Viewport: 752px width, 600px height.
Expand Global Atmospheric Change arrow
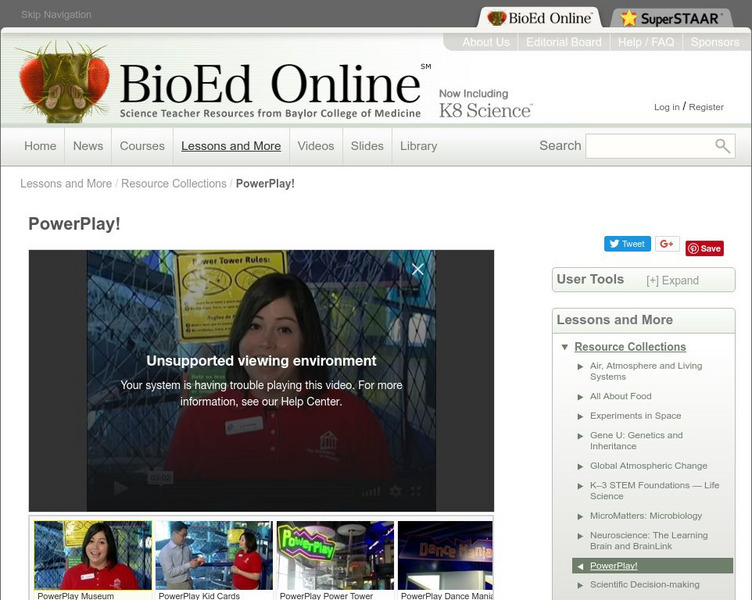tap(580, 466)
